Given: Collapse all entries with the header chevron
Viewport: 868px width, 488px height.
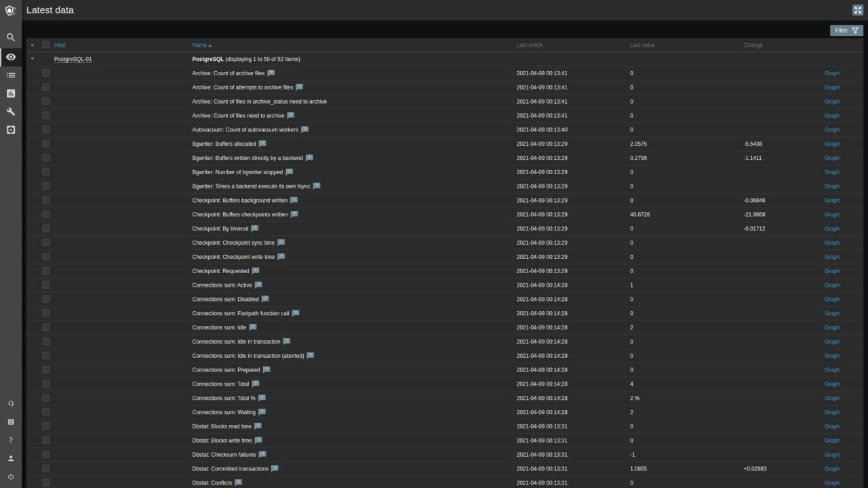Looking at the screenshot, I should (32, 45).
